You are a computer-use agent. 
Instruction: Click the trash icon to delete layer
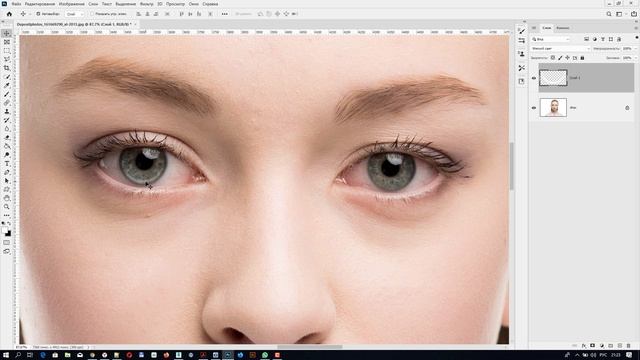click(629, 346)
